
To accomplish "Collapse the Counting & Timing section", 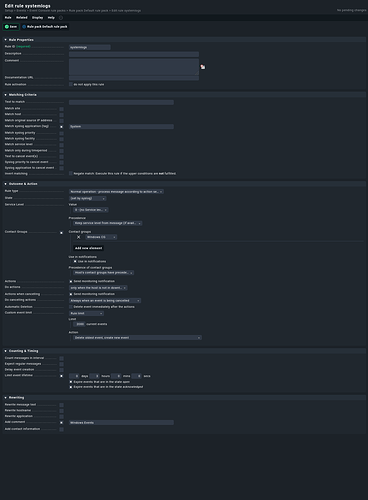I will (6, 351).
